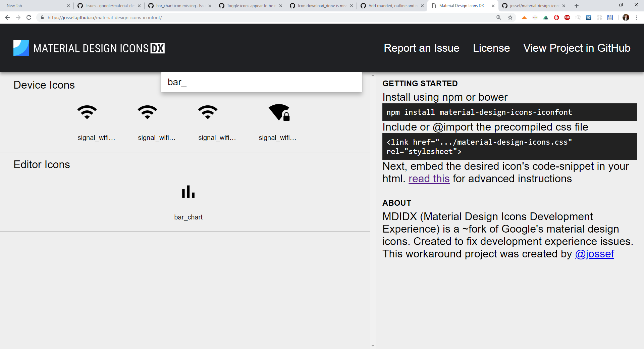Open the green mountain extension icon
Image resolution: width=644 pixels, height=349 pixels.
(x=546, y=17)
